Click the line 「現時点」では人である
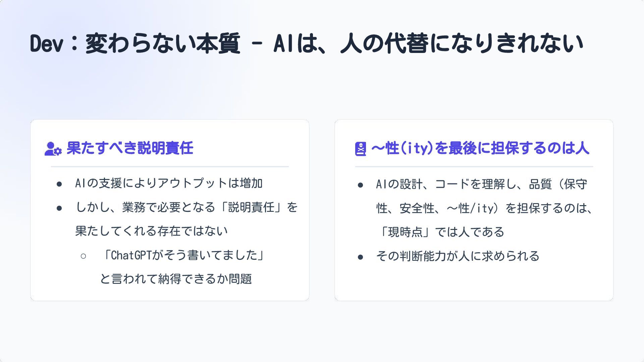The height and width of the screenshot is (362, 644). pyautogui.click(x=440, y=232)
